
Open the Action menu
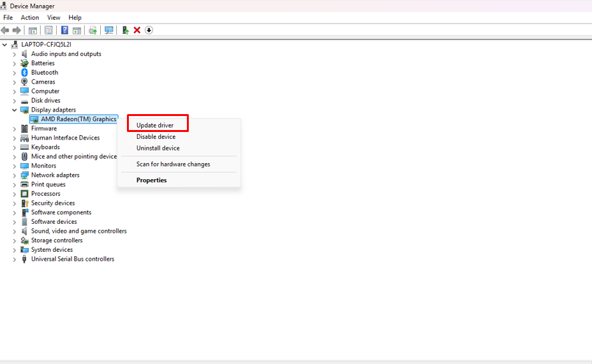29,18
